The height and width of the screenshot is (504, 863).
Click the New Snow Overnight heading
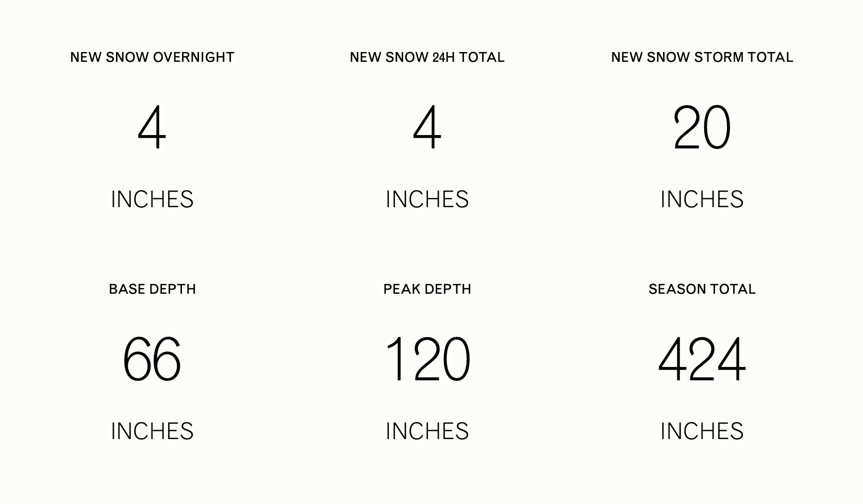152,57
